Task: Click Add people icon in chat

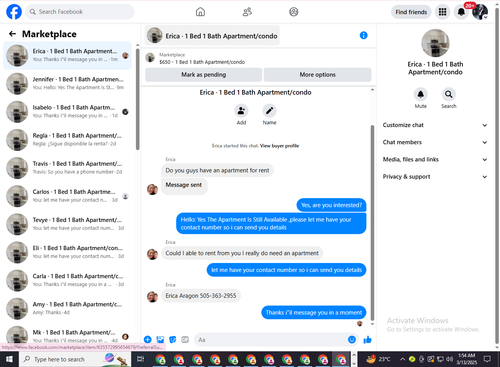Action: [x=241, y=111]
